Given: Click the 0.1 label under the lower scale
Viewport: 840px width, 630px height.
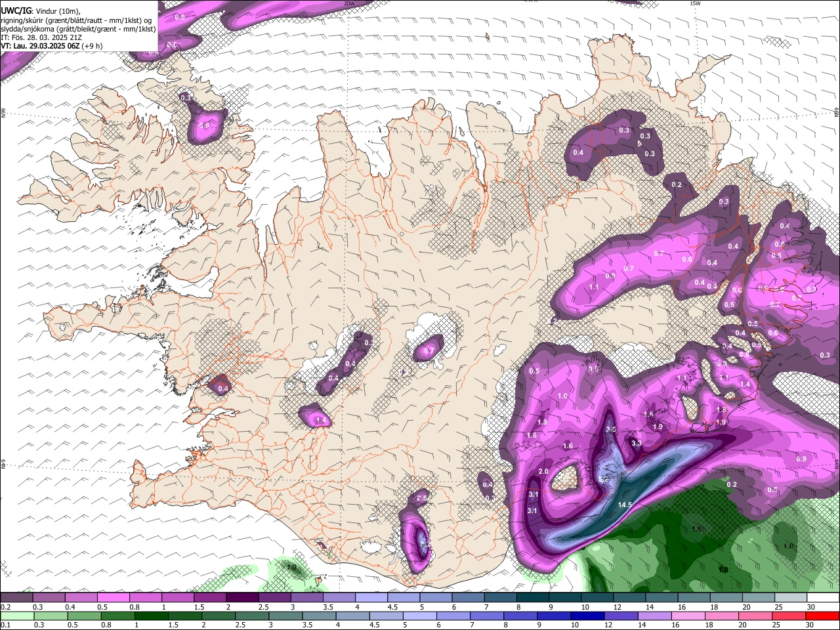Looking at the screenshot, I should click(5, 625).
